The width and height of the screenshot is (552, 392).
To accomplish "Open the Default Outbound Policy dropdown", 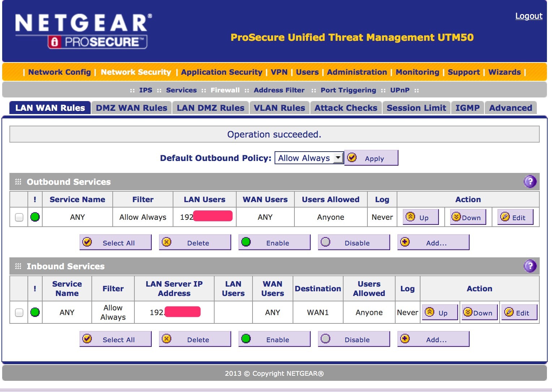I will pyautogui.click(x=309, y=158).
